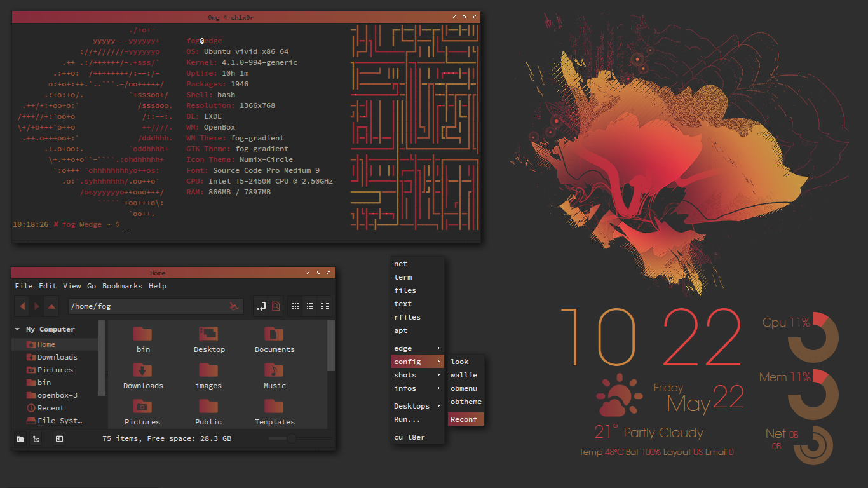868x488 pixels.
Task: Click the Mem usage ring widget
Action: pyautogui.click(x=813, y=394)
